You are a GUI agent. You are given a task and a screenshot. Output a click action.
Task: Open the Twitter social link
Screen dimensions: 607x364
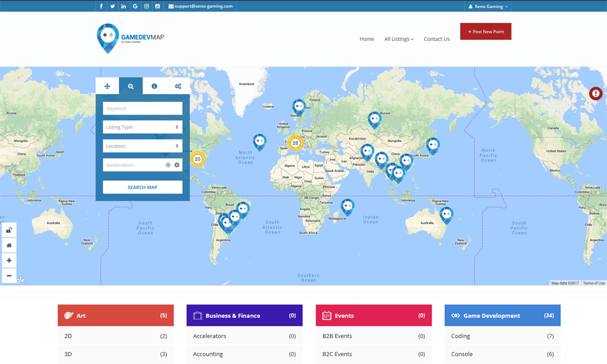tap(112, 6)
